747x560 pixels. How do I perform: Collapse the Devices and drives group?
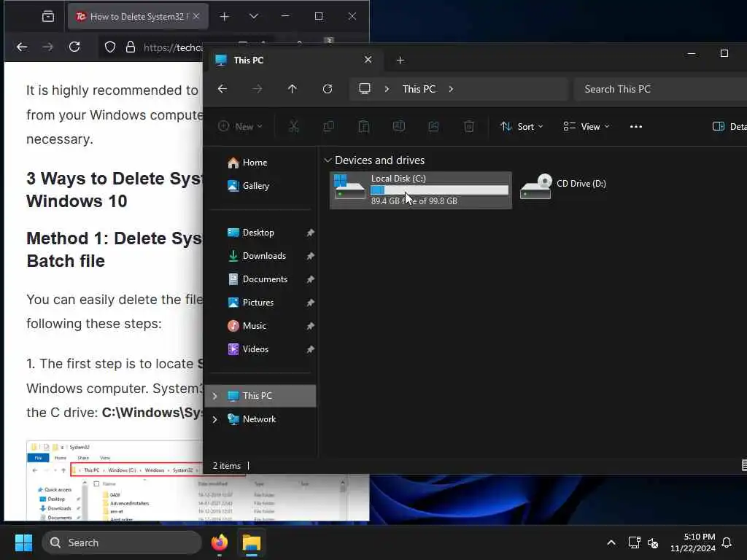point(328,160)
